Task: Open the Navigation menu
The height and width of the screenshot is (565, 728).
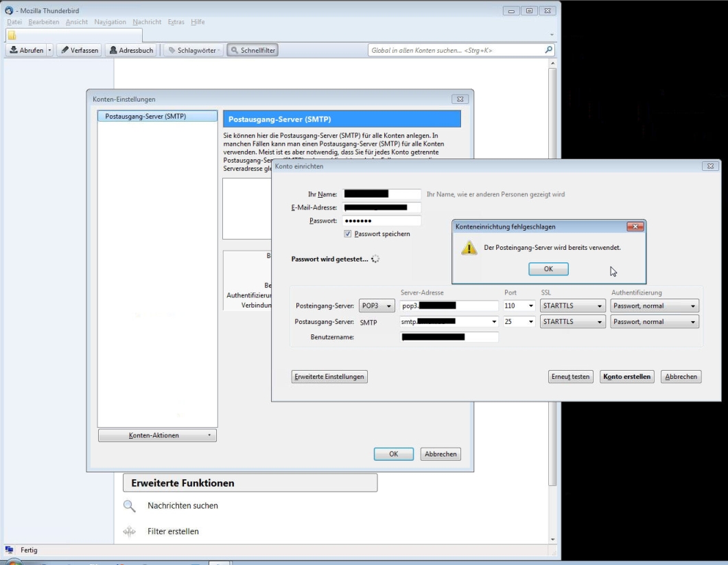Action: tap(110, 22)
